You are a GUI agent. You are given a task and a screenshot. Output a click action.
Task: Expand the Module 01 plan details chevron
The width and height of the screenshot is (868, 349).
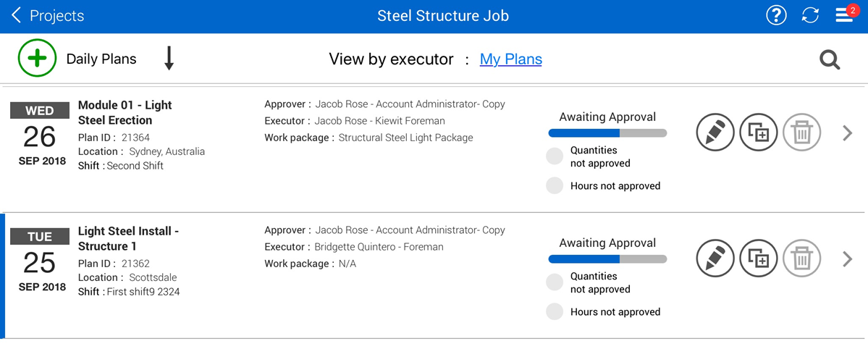[848, 133]
